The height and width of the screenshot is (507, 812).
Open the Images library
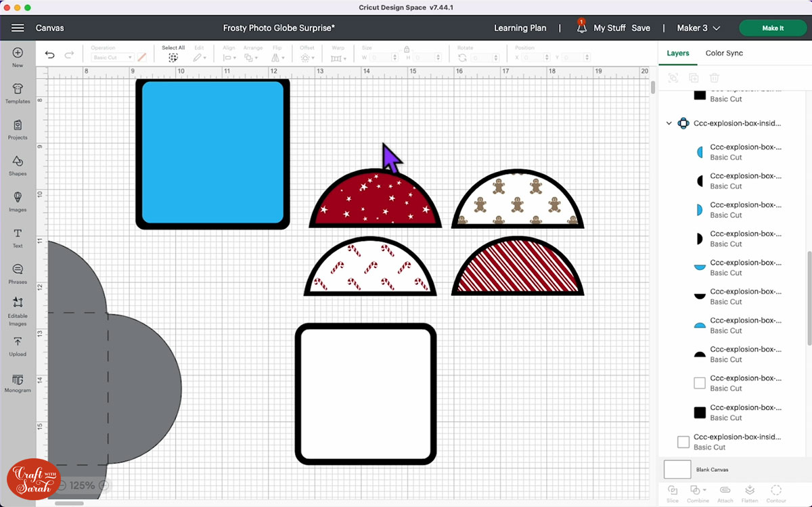coord(18,201)
